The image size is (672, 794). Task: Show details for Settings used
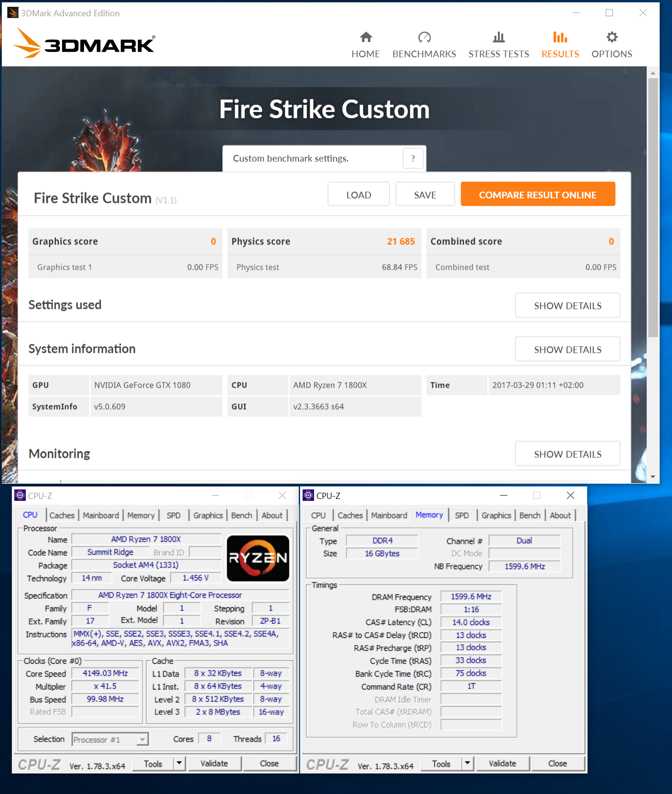pyautogui.click(x=567, y=306)
